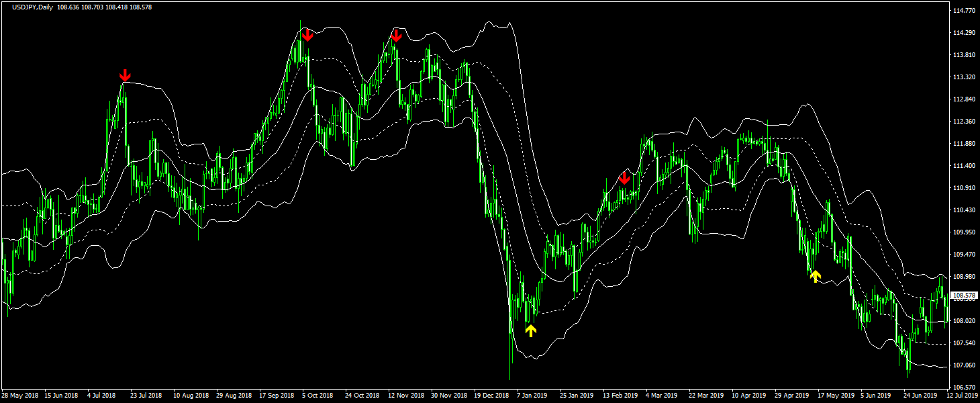This screenshot has width=980, height=403.
Task: Click the 109.950 level on price scale
Action: pyautogui.click(x=964, y=232)
